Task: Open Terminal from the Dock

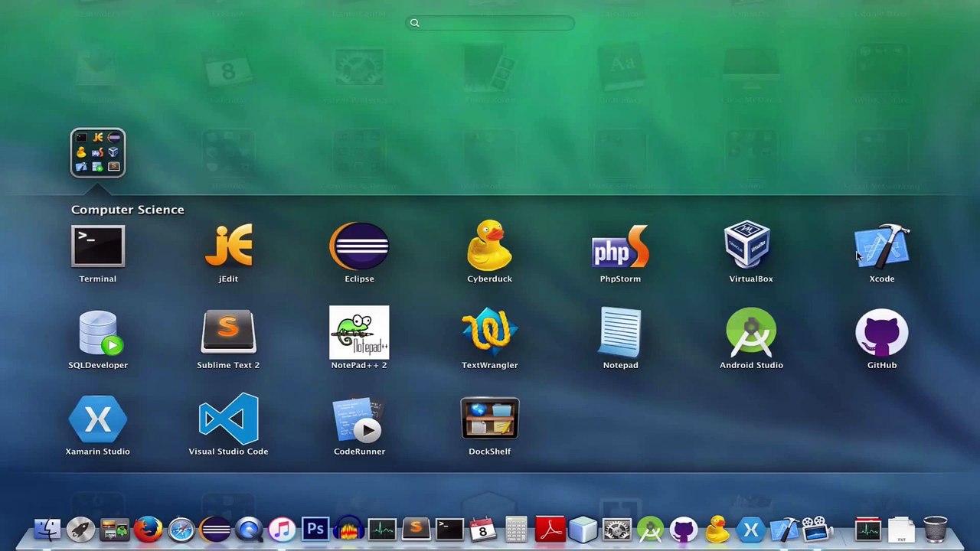Action: click(449, 530)
